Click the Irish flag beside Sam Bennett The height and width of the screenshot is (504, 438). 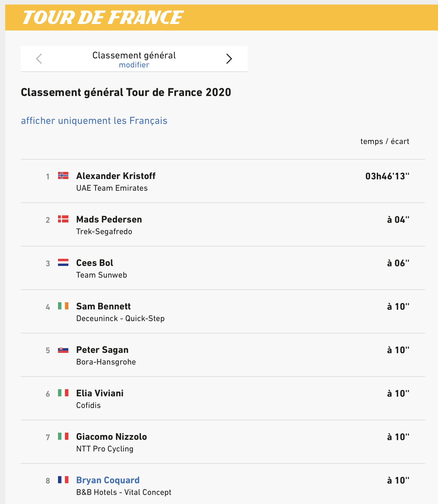point(63,306)
